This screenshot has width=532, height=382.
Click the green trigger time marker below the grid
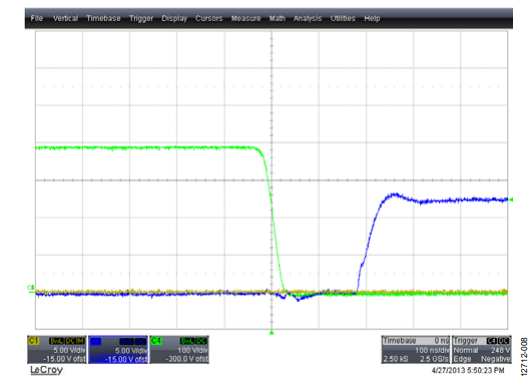[271, 333]
